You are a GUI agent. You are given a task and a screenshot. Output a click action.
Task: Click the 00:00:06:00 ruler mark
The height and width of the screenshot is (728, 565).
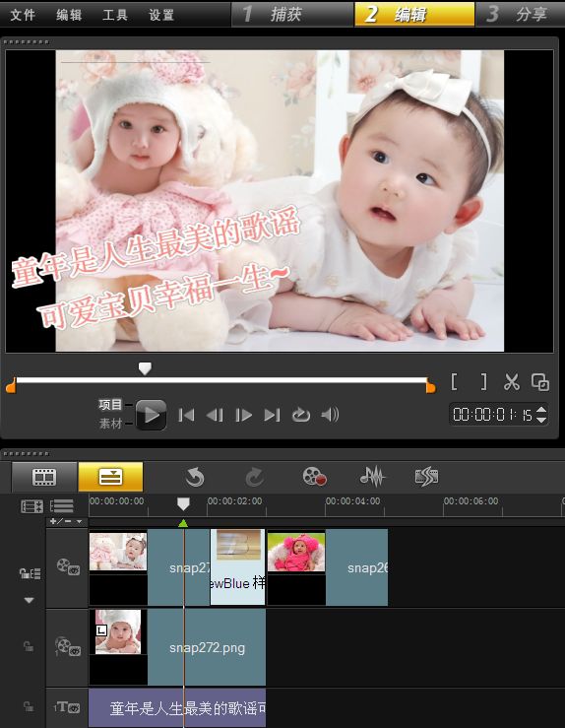point(471,501)
